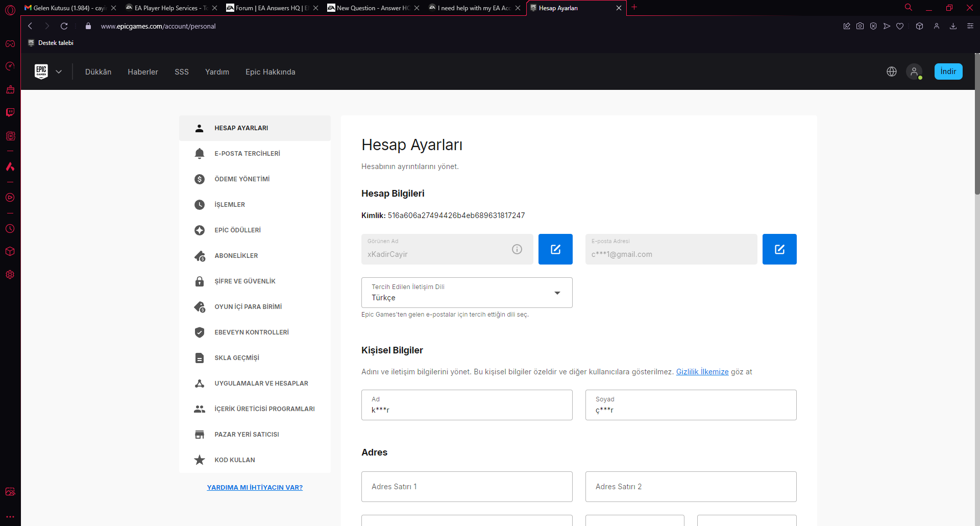Open the browser easy setup menu icon
Image resolution: width=980 pixels, height=526 pixels.
coord(970,26)
